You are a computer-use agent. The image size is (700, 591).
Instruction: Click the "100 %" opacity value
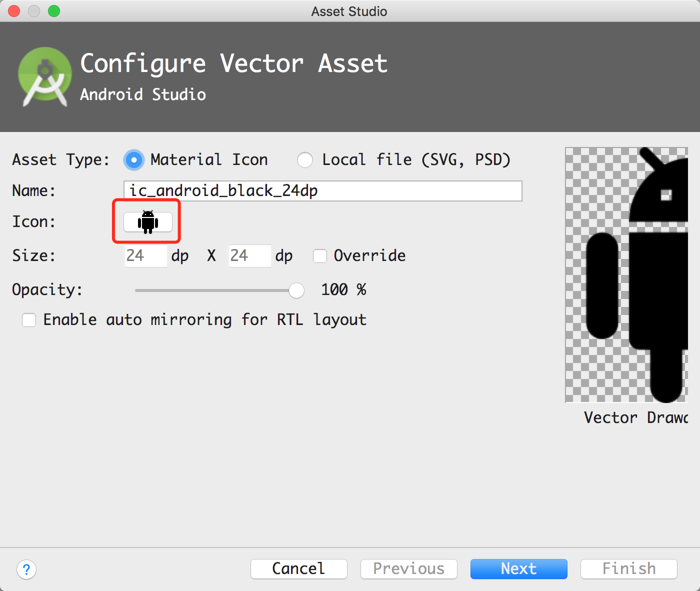[x=343, y=289]
